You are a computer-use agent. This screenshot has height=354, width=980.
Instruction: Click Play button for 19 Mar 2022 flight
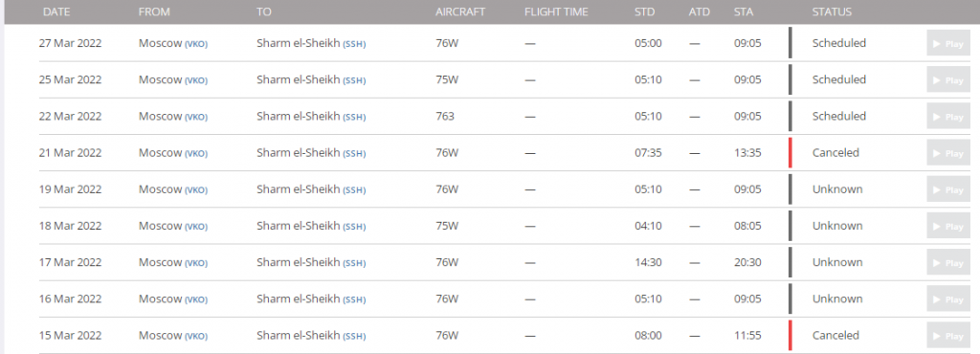(x=948, y=189)
